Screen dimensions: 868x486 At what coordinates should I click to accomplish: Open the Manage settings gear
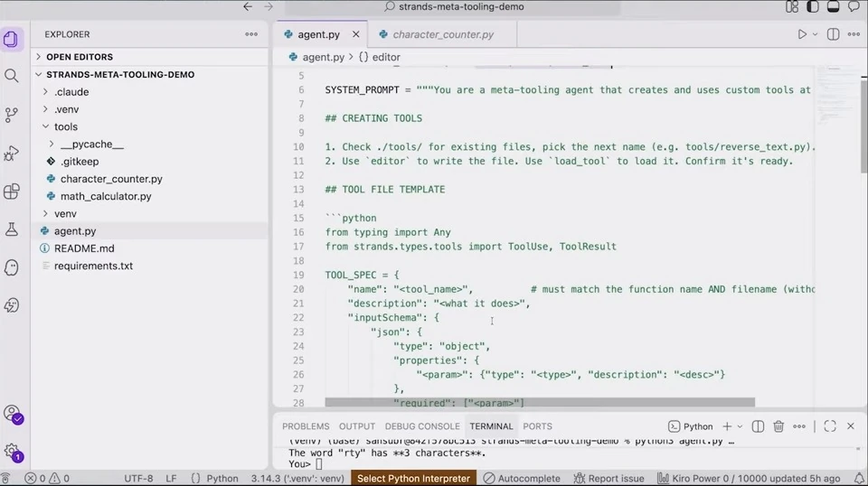click(12, 453)
